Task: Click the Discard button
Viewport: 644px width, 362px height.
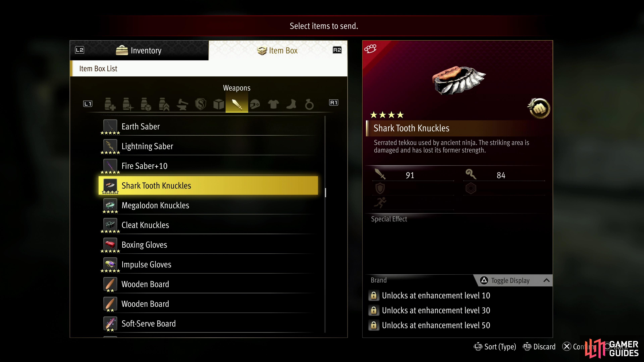Action: pos(539,347)
